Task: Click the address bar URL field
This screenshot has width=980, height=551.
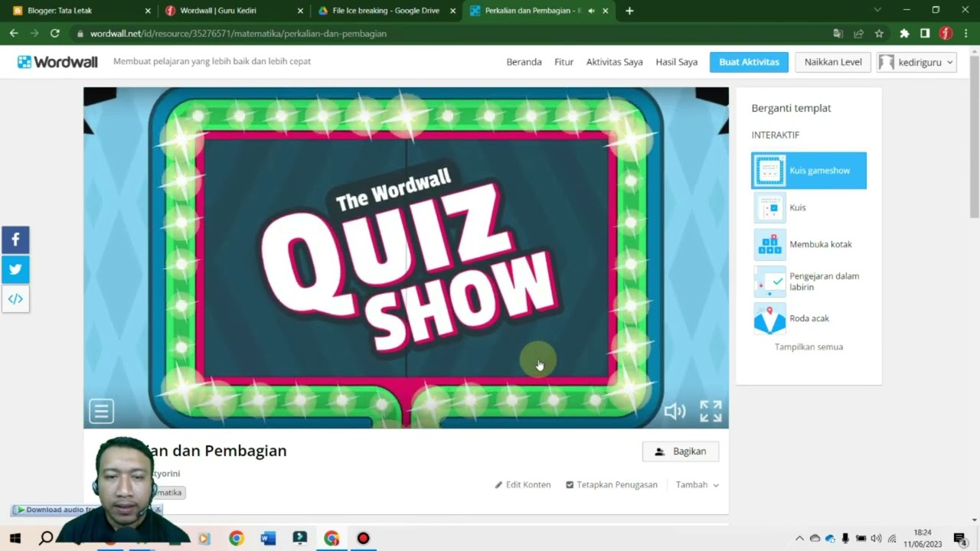Action: (452, 34)
